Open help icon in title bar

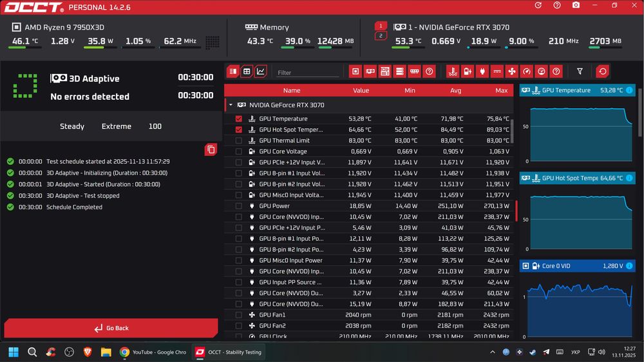coord(557,5)
